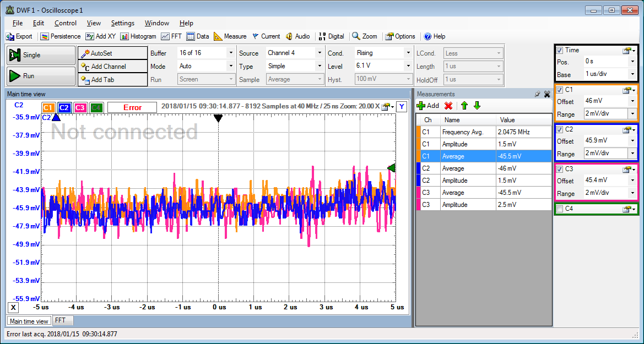Toggle the Time checkbox

point(560,50)
